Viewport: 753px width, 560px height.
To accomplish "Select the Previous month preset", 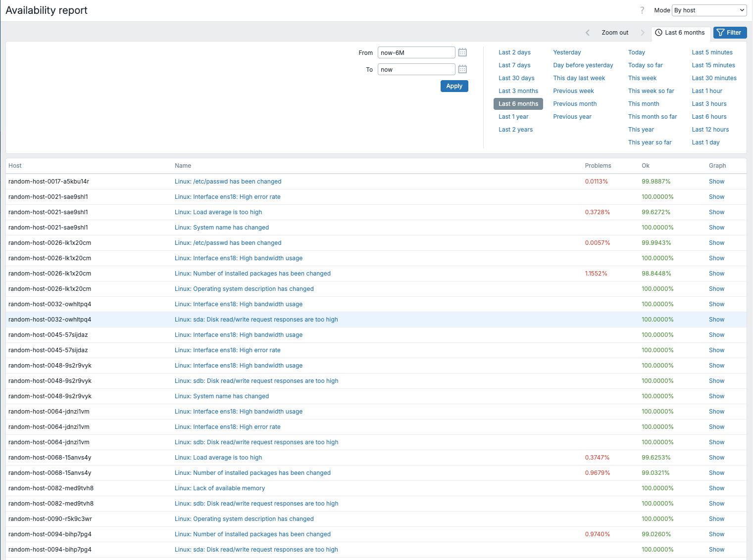I will [575, 104].
